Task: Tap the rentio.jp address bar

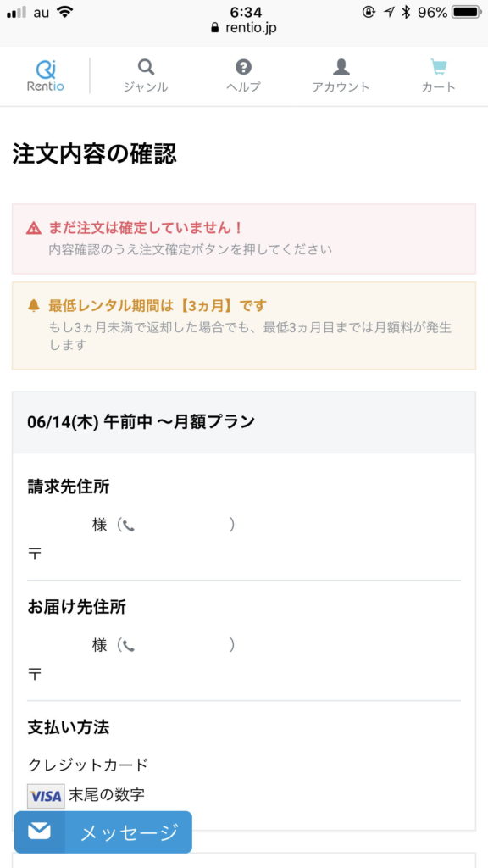Action: point(244,28)
